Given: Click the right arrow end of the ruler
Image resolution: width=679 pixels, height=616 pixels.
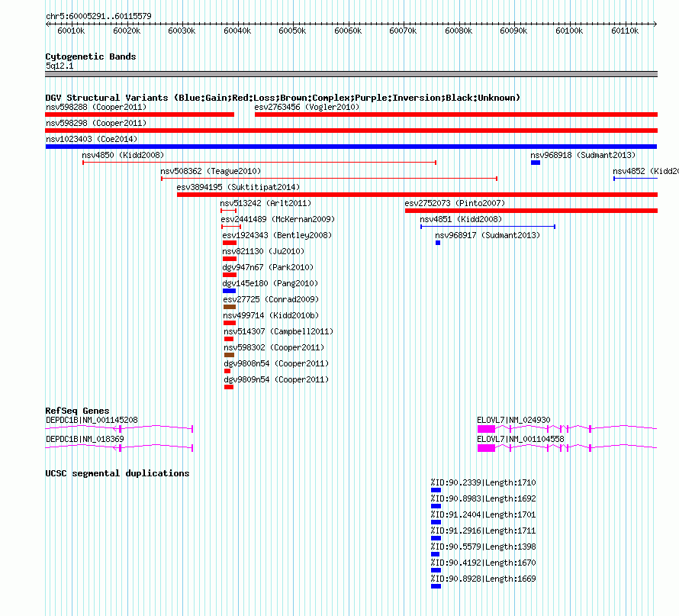Looking at the screenshot, I should (655, 24).
